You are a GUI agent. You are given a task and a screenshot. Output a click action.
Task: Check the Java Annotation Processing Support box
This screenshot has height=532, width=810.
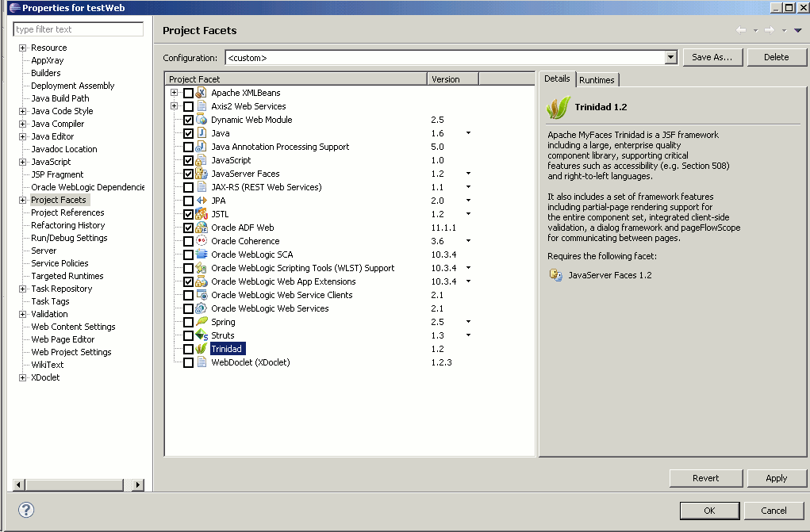[x=189, y=147]
